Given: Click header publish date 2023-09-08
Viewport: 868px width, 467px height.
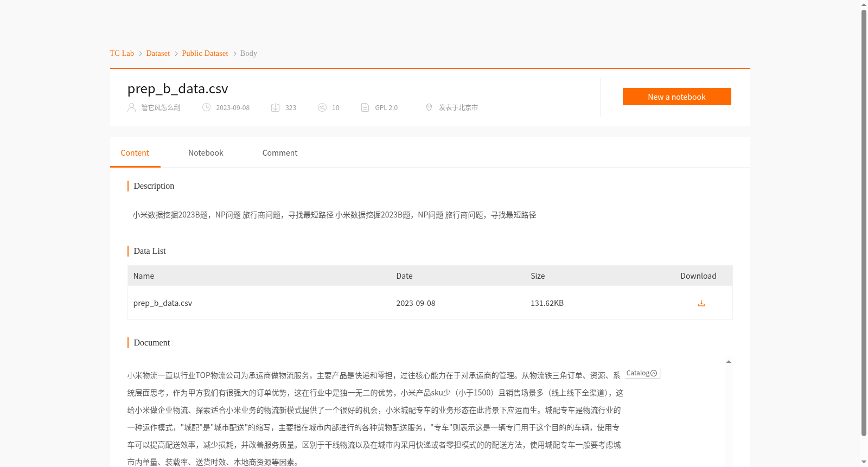Looking at the screenshot, I should 233,107.
